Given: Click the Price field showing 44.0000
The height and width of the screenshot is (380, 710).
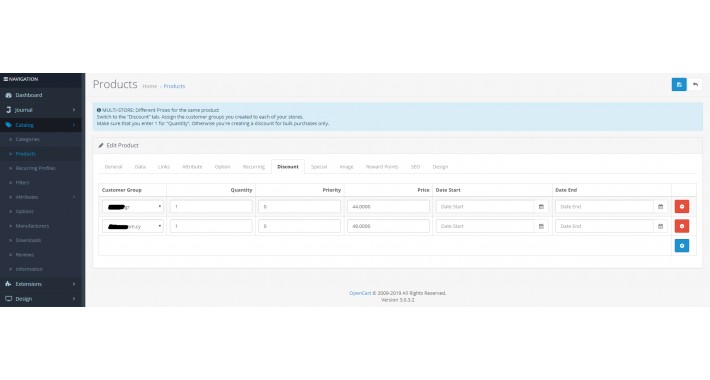Looking at the screenshot, I should [x=388, y=207].
